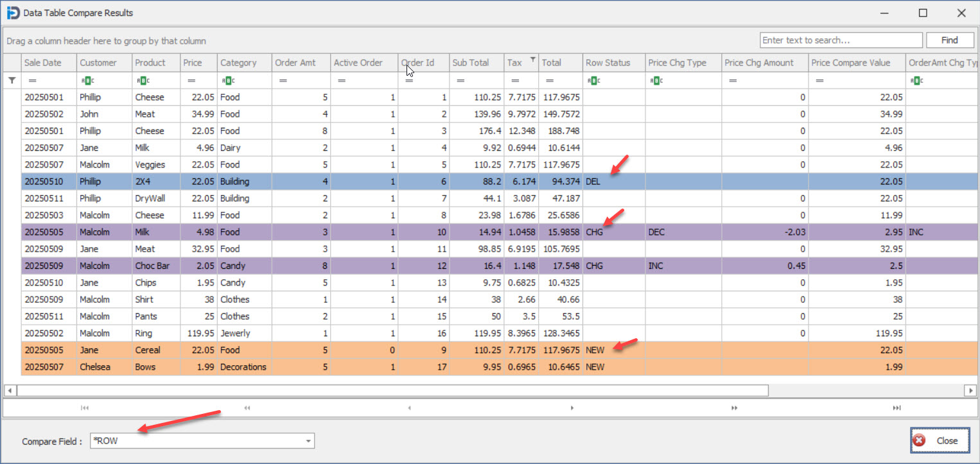Click the Close button at the bottom

[939, 441]
